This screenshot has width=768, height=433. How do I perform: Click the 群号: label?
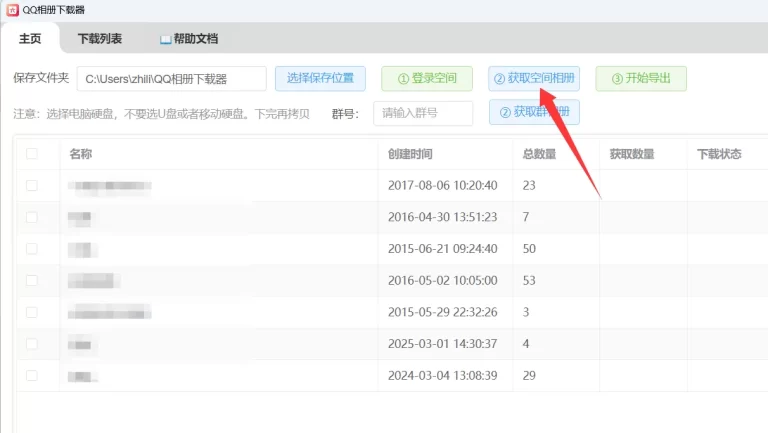point(345,114)
